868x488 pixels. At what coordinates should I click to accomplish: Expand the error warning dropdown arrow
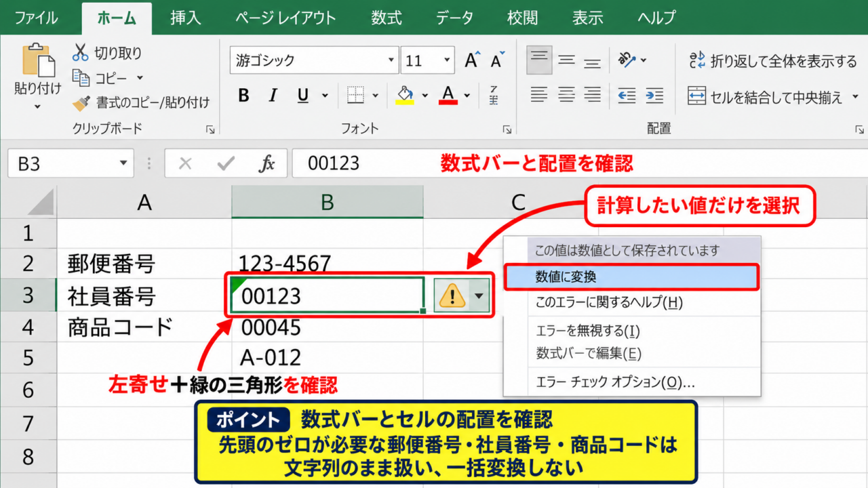(x=479, y=296)
